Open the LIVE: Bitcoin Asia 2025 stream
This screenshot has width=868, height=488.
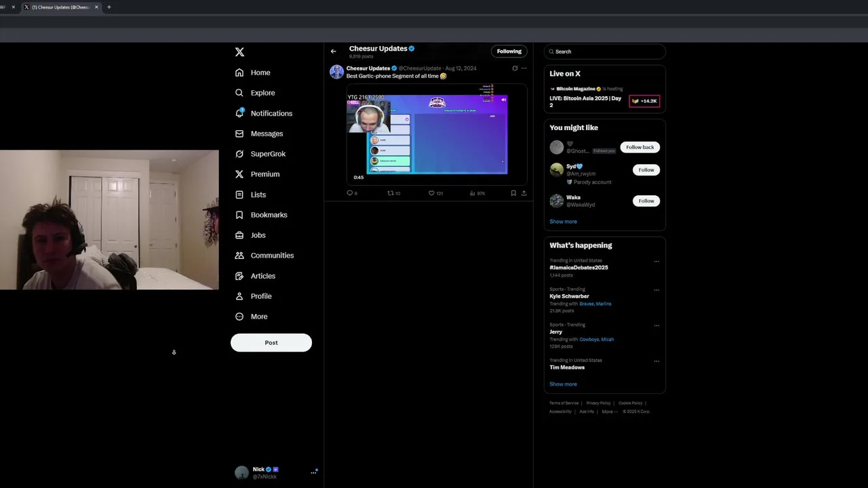click(x=585, y=101)
